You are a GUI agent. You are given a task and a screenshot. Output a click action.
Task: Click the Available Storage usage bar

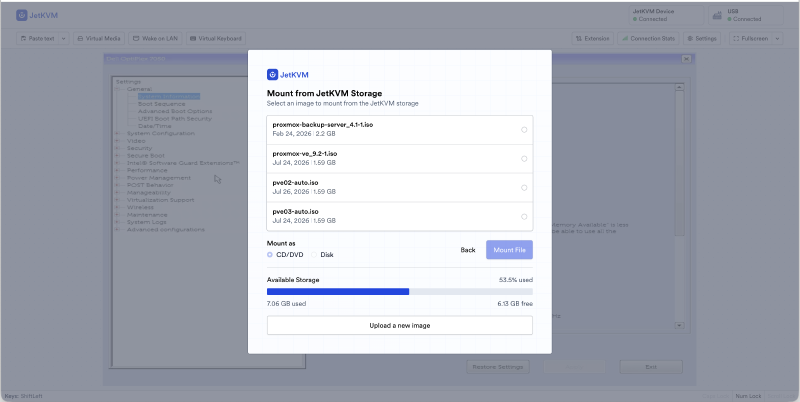[x=399, y=292]
